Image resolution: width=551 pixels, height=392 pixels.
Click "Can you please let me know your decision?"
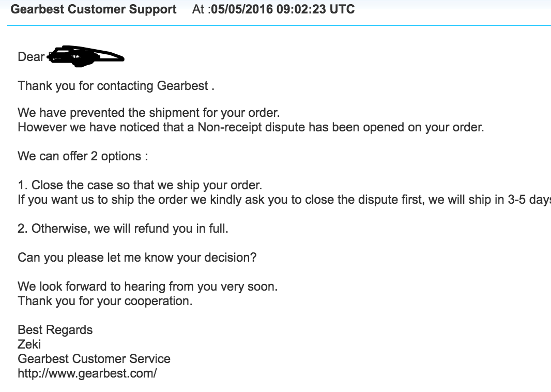pos(137,257)
